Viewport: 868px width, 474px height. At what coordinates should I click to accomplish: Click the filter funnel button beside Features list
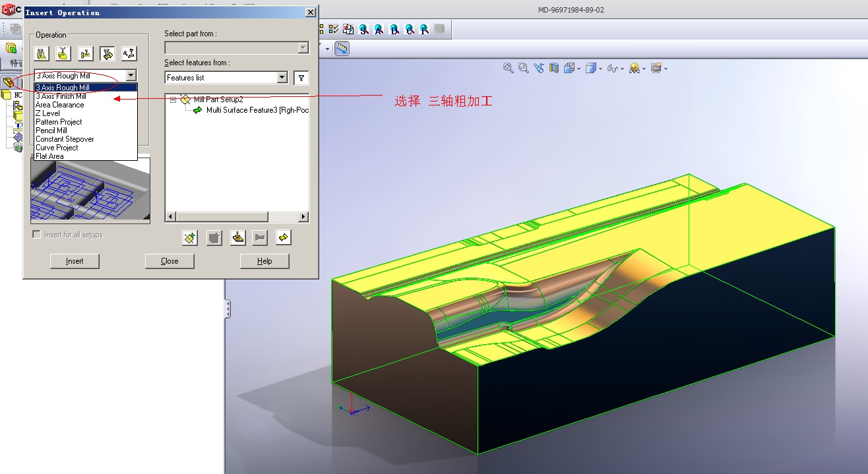click(x=301, y=78)
